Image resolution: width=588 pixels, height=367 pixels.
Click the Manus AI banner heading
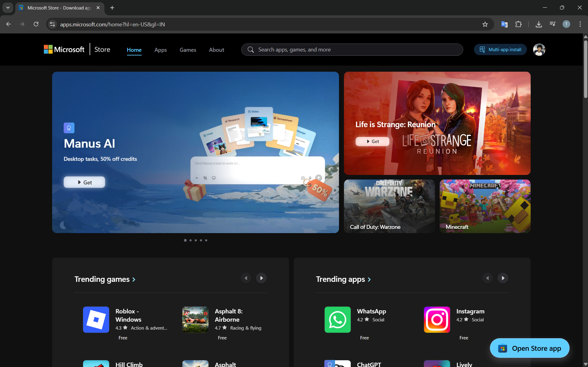pyautogui.click(x=90, y=143)
